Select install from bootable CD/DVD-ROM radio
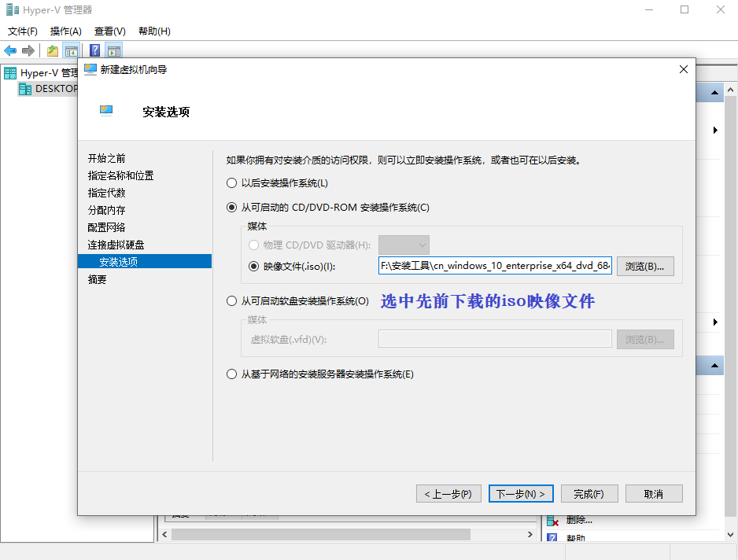 [x=231, y=207]
